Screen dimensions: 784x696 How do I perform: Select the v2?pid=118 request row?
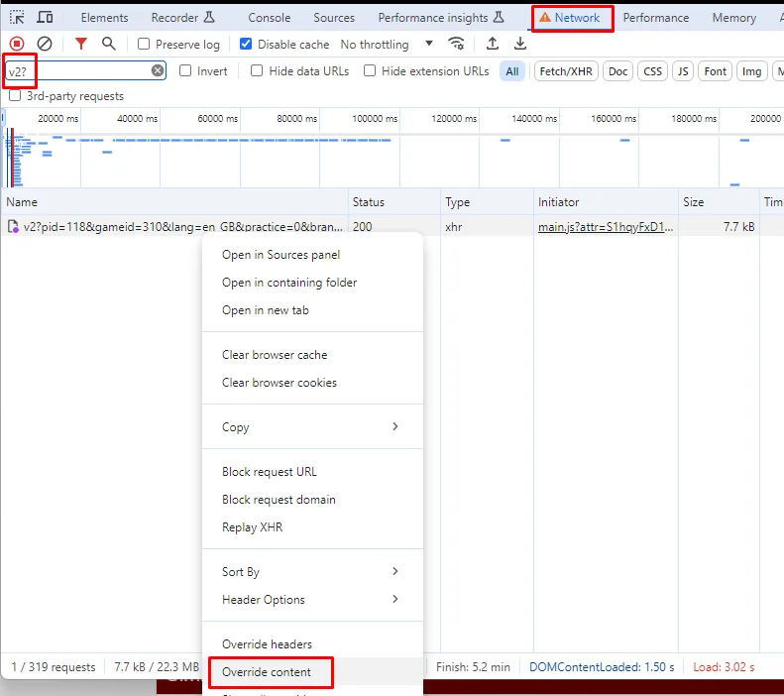coord(392,227)
